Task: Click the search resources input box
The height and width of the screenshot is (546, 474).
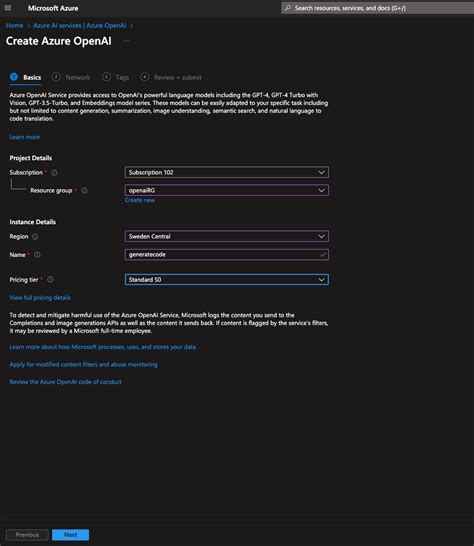Action: coord(377,8)
